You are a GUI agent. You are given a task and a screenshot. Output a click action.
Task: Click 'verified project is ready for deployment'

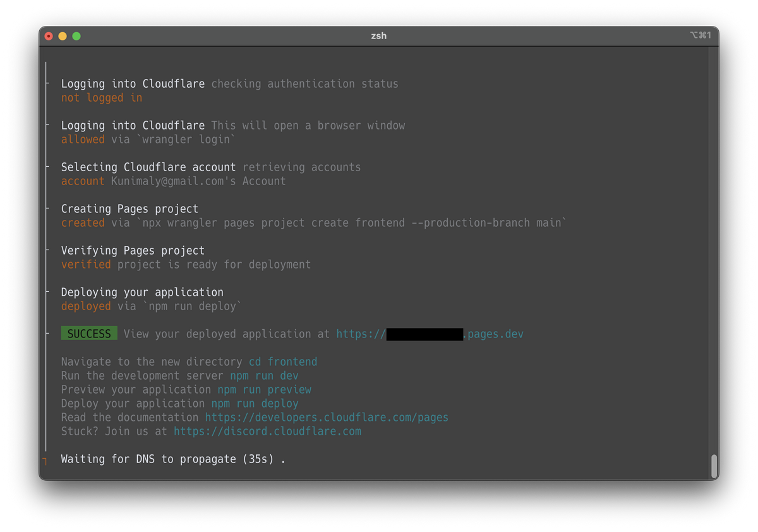tap(186, 265)
